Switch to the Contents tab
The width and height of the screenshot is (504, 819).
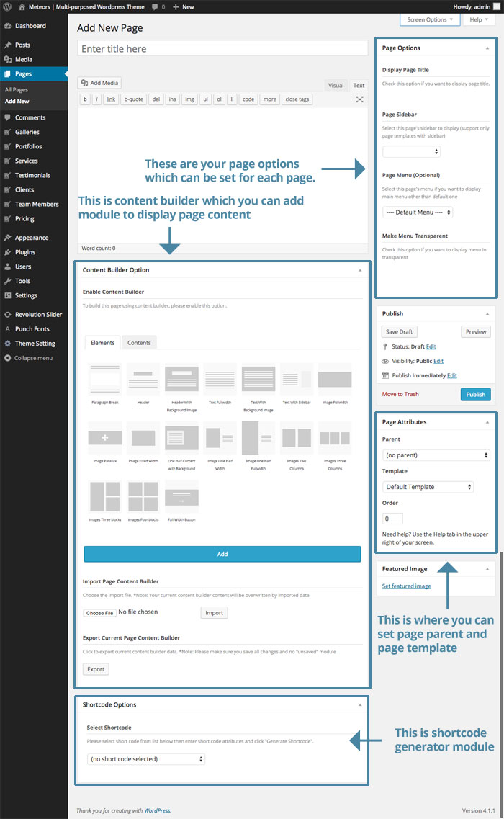[139, 343]
